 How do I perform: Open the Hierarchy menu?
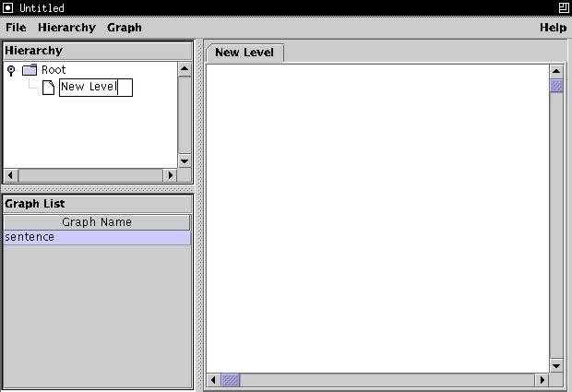[66, 28]
